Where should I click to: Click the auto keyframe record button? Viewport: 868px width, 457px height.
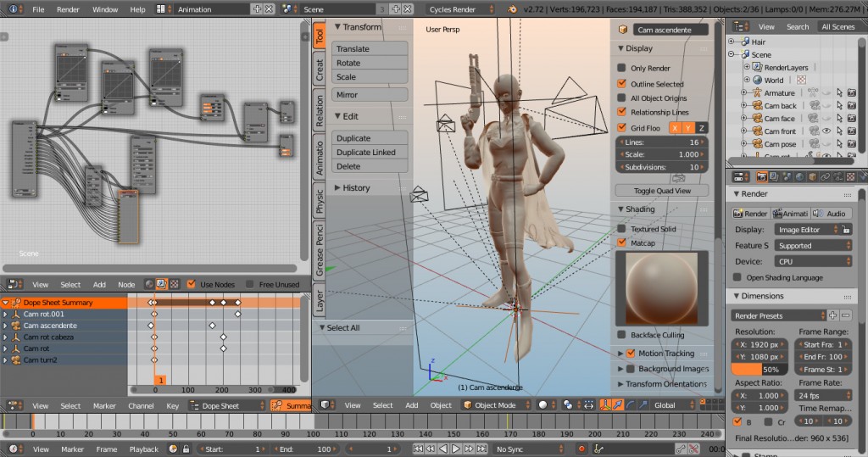[581, 449]
